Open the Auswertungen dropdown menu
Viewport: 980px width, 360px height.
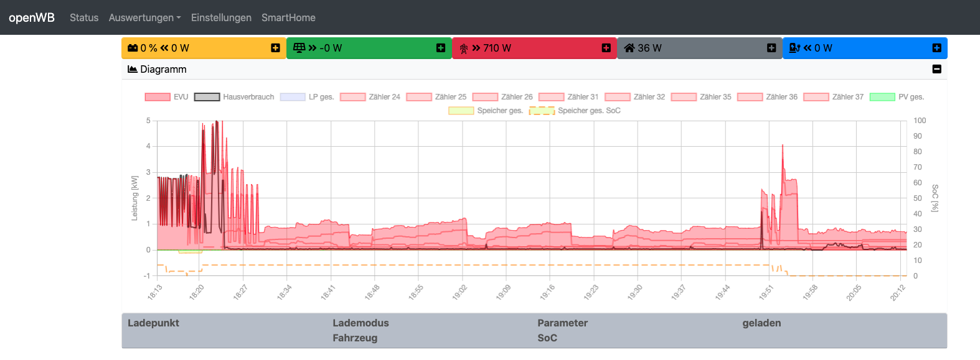tap(144, 17)
